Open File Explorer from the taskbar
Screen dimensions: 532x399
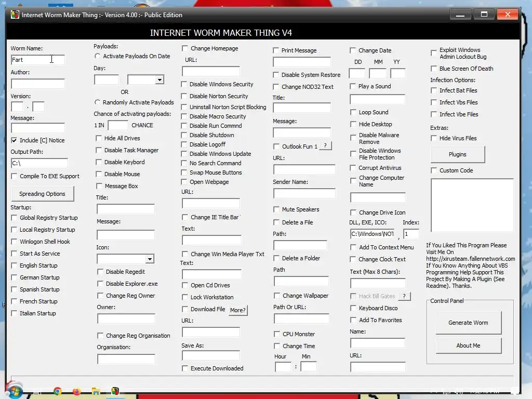[x=96, y=392]
